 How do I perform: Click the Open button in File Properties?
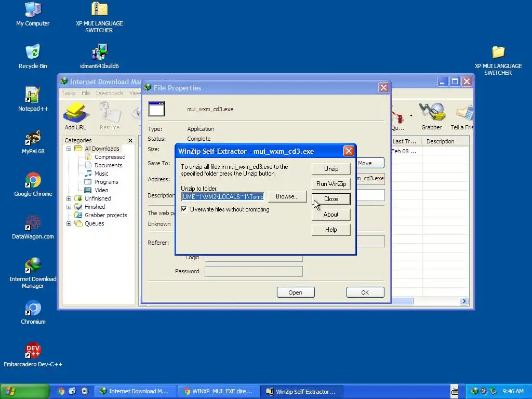point(296,292)
